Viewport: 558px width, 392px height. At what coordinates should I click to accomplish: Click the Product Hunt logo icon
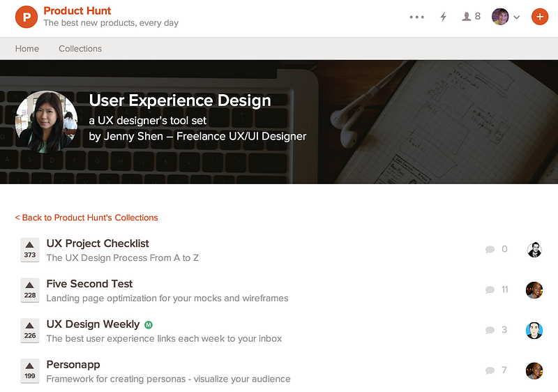[x=27, y=17]
